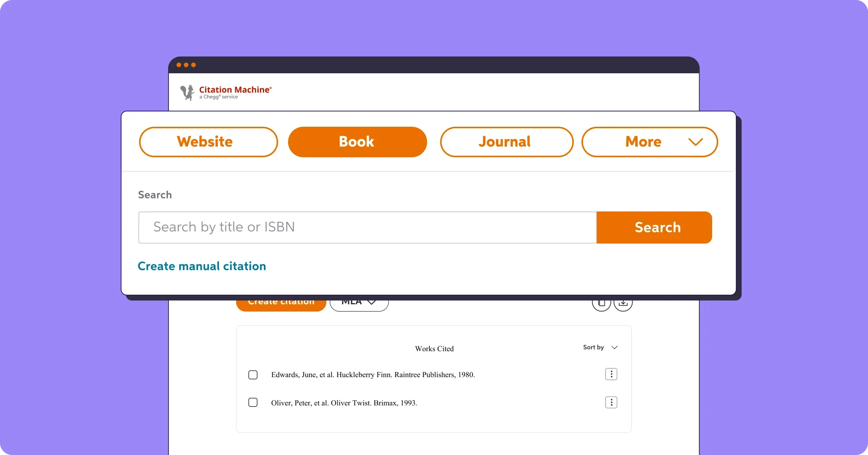
Task: Click the Works Cited heading
Action: [x=434, y=349]
